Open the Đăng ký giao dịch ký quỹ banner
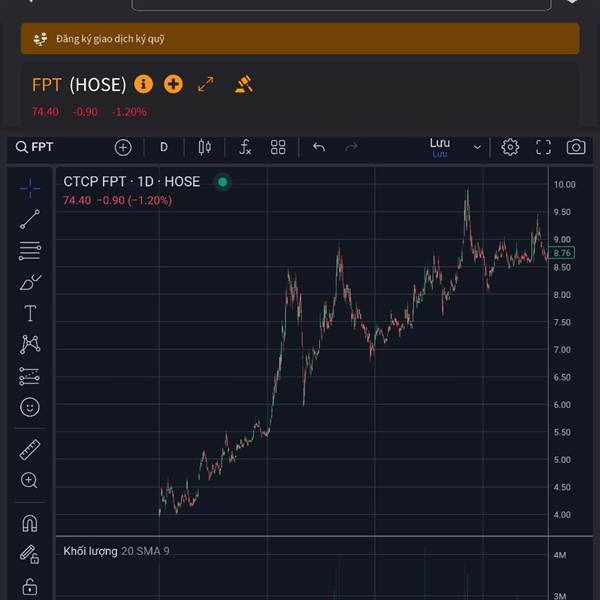This screenshot has height=600, width=600. point(300,39)
